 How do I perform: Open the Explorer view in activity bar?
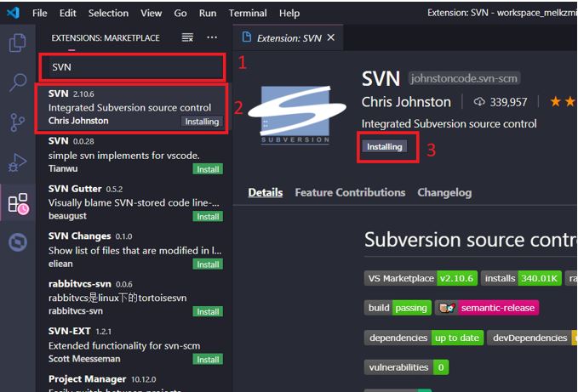[17, 43]
